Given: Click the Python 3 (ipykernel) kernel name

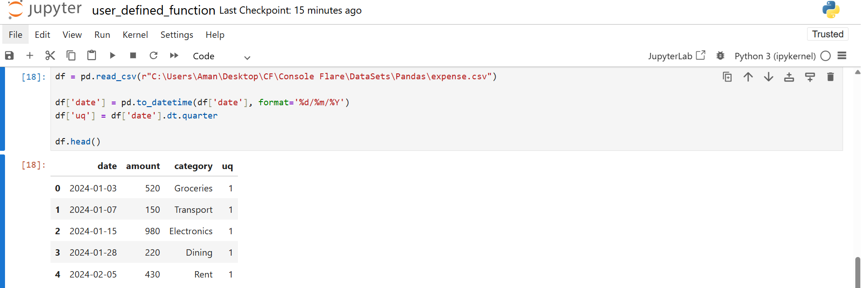Looking at the screenshot, I should click(775, 56).
